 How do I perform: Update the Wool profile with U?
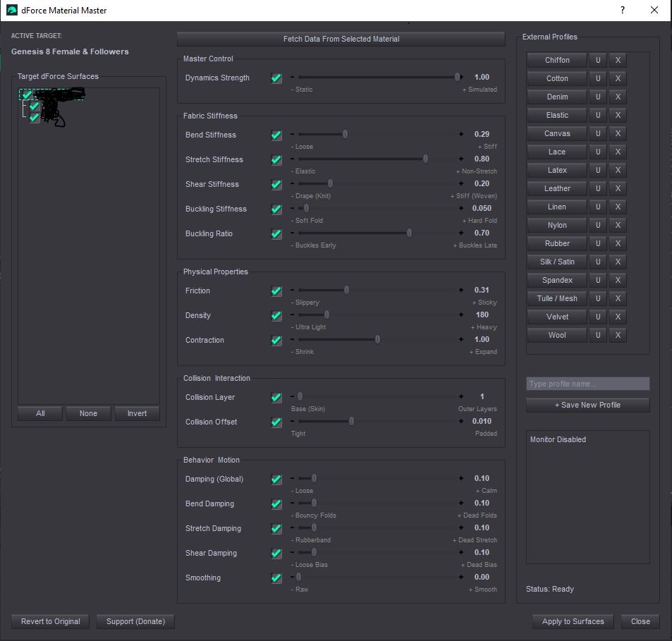[x=598, y=335]
